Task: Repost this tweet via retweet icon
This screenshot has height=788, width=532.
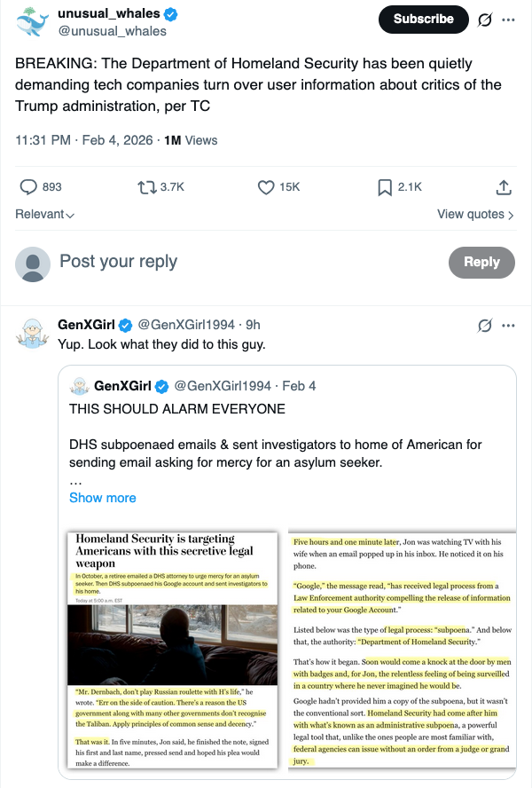Action: [147, 186]
